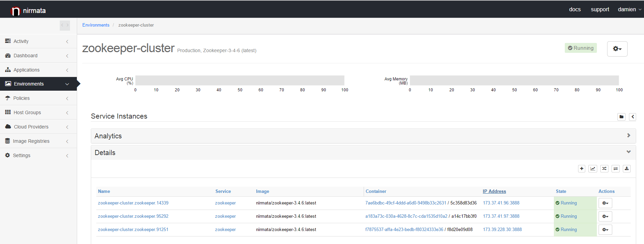This screenshot has height=244, width=644.
Task: Click the download icon in Details toolbar
Action: click(627, 169)
